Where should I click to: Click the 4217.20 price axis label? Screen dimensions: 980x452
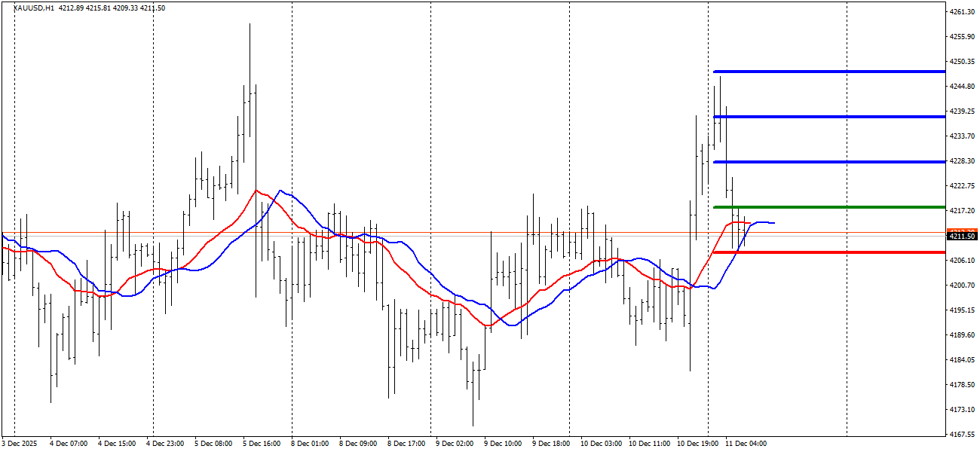pos(962,211)
